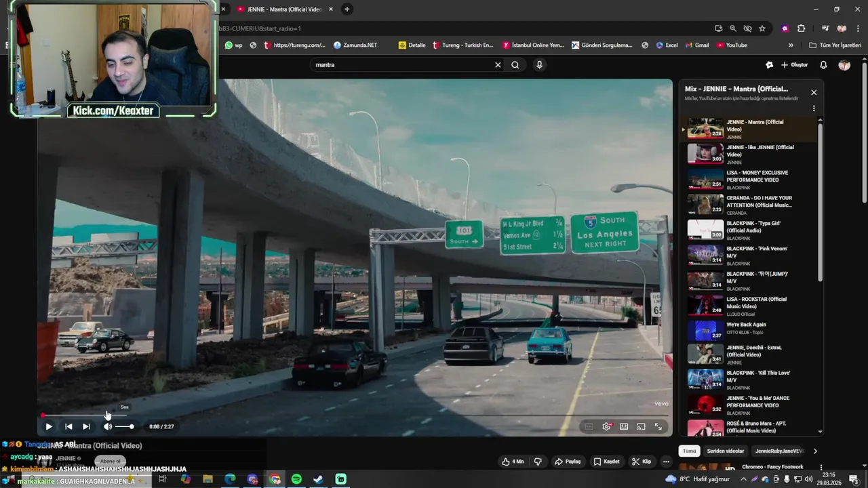Bookmark this page with star icon

tap(762, 28)
